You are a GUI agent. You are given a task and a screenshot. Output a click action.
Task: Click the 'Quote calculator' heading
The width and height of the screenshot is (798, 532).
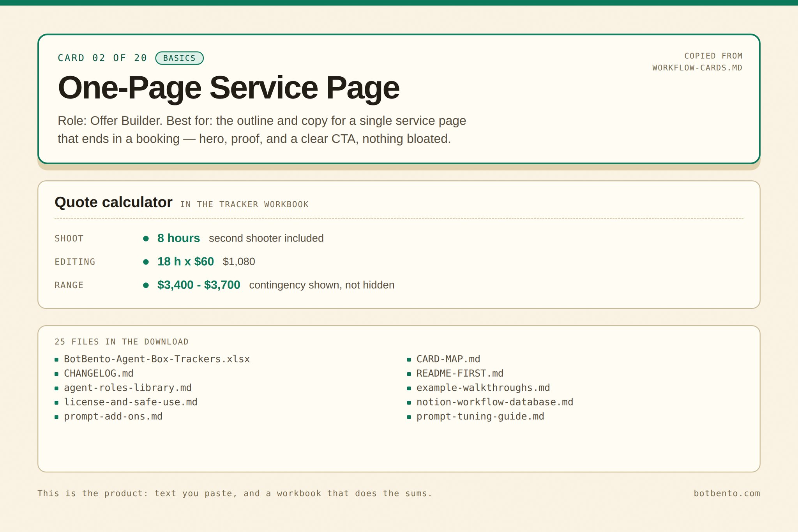[x=113, y=203]
